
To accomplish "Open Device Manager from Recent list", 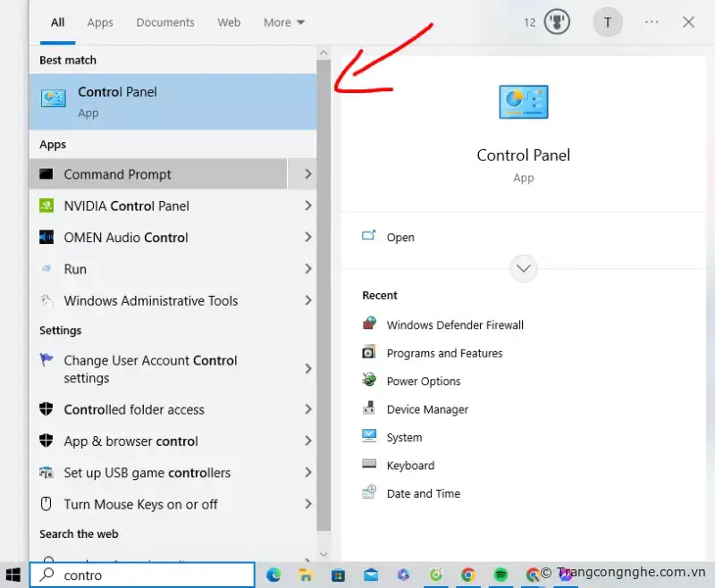I will click(x=427, y=409).
